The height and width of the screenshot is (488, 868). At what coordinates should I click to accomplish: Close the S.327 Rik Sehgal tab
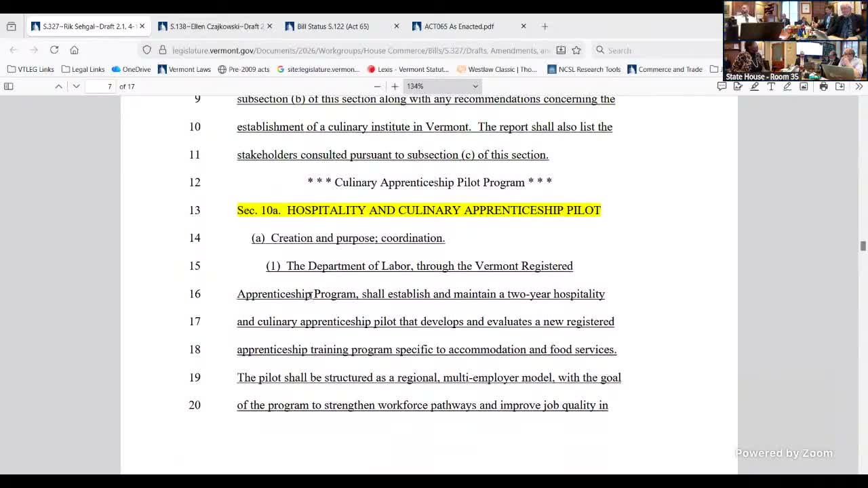click(x=142, y=26)
